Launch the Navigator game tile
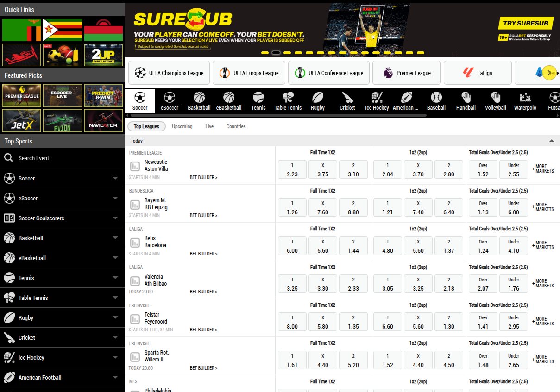 coord(103,120)
